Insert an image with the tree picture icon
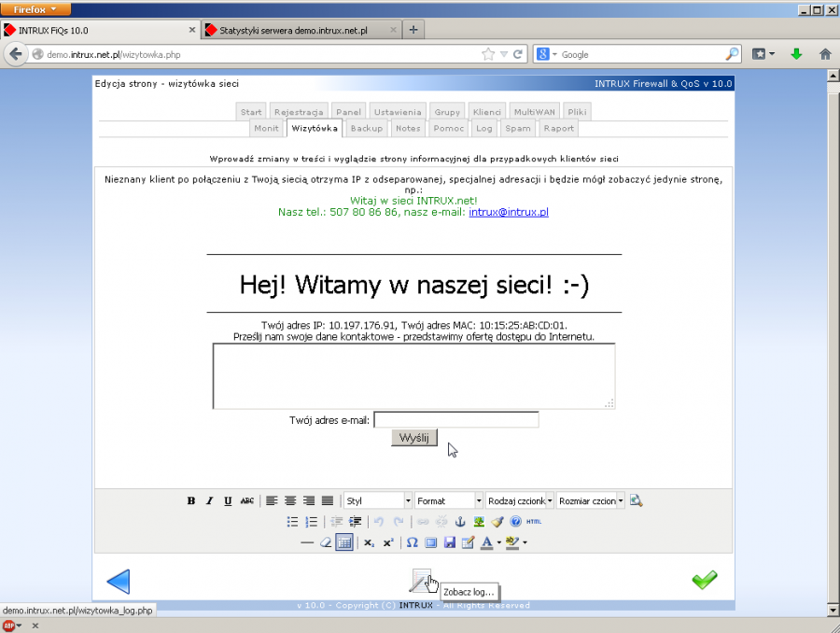 click(479, 522)
